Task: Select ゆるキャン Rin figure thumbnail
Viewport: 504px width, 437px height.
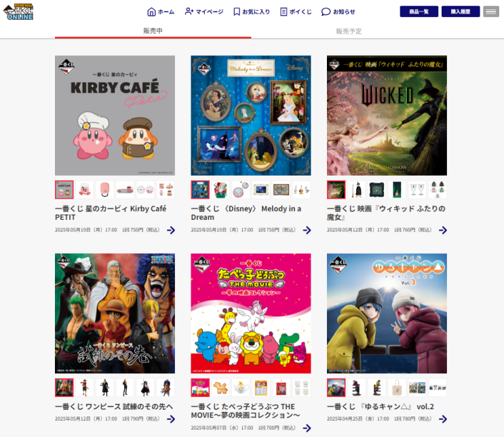Action: pos(376,387)
